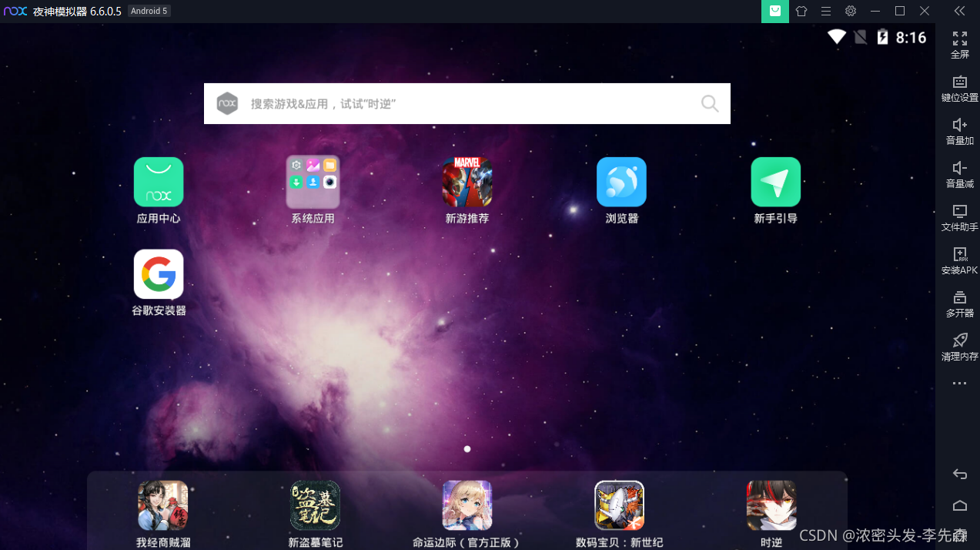Open emulator settings gear in title bar
Viewport: 980px width, 550px height.
click(x=850, y=11)
